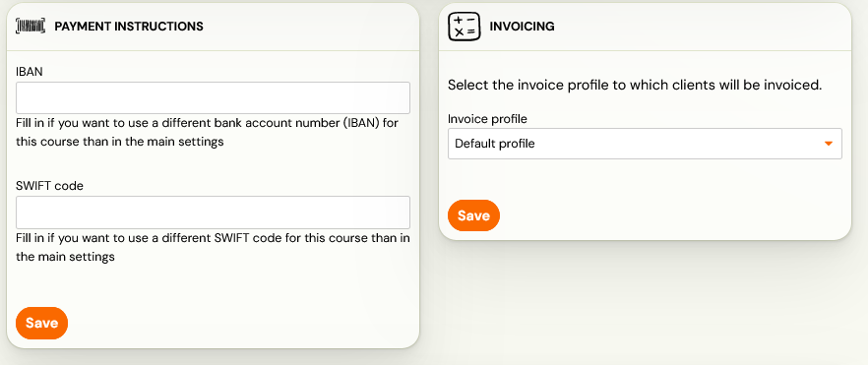
Task: Click the SWIFT code help text
Action: 214,247
